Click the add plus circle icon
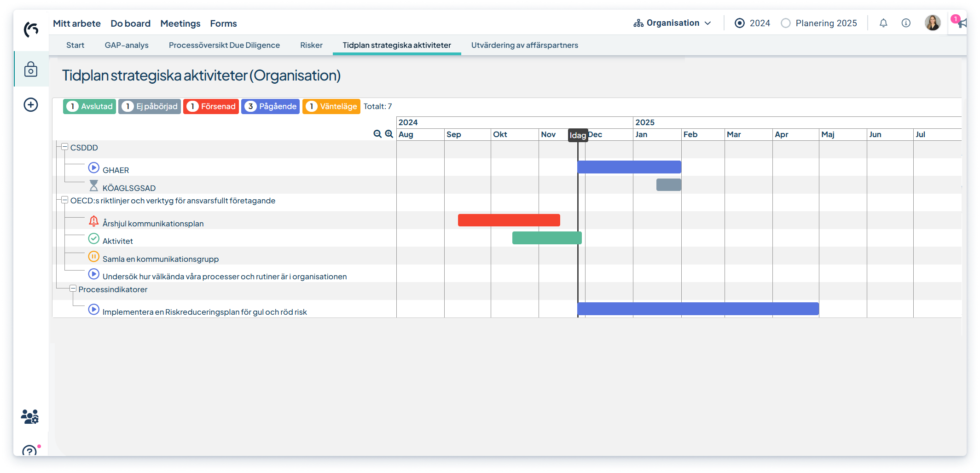The width and height of the screenshot is (980, 473). click(31, 105)
